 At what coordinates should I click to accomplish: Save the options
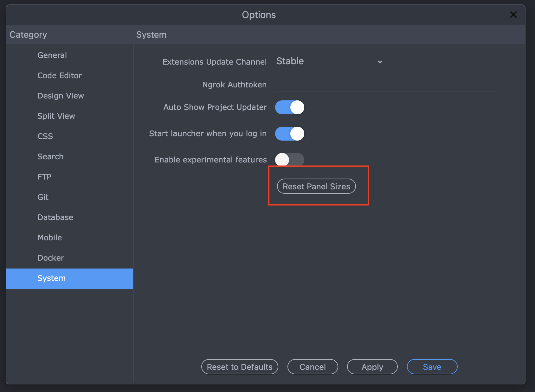pyautogui.click(x=432, y=367)
